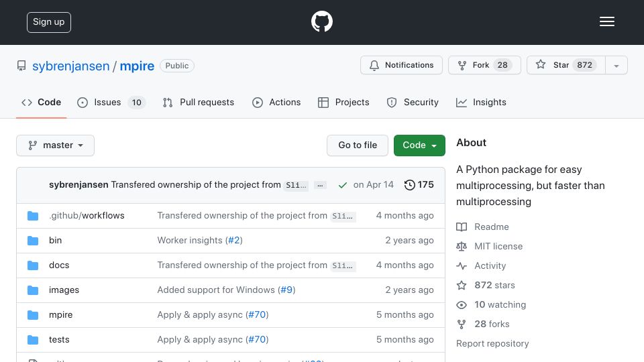Click 5 months ago in mpire row
Image resolution: width=644 pixels, height=362 pixels.
(405, 315)
